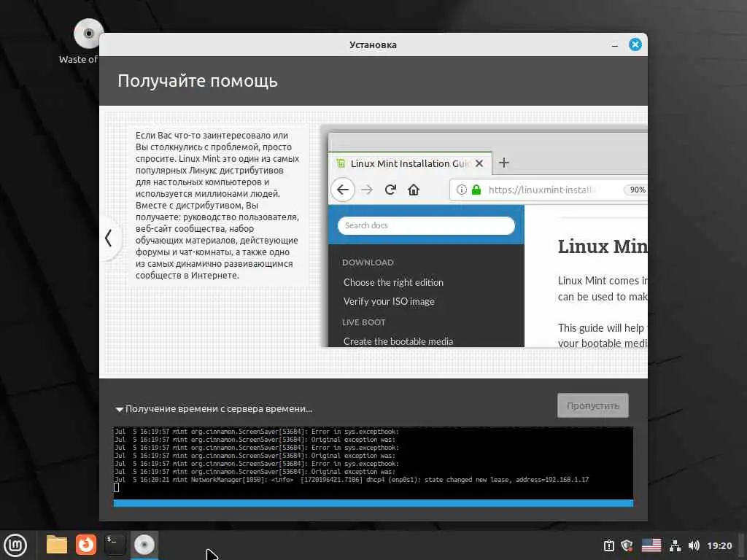The width and height of the screenshot is (747, 560).
Task: Close the Установка installer window
Action: (635, 44)
